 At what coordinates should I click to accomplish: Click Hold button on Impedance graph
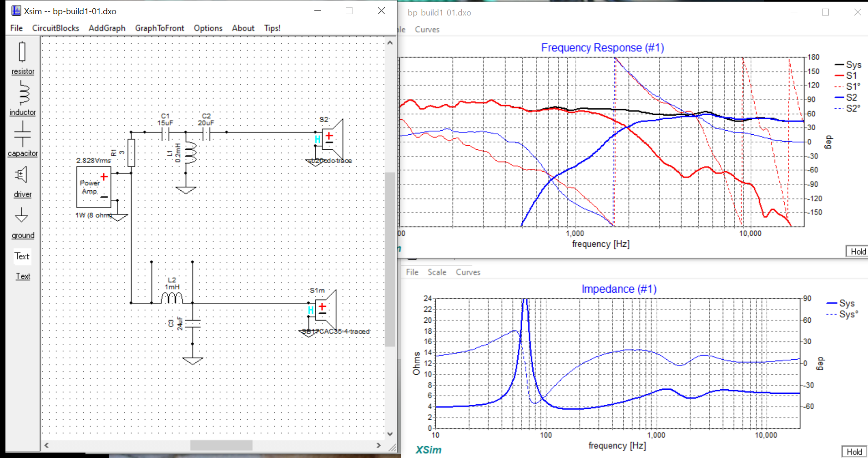[854, 452]
